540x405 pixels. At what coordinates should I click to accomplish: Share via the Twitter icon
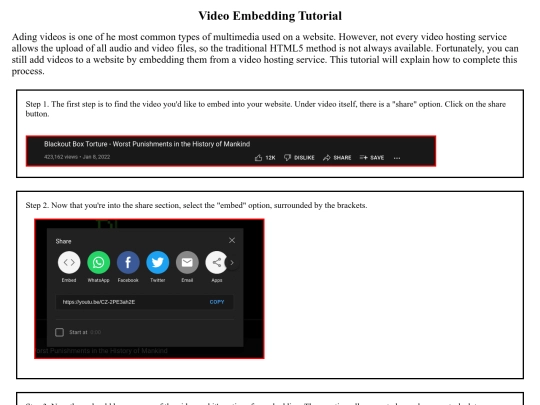coord(158,262)
